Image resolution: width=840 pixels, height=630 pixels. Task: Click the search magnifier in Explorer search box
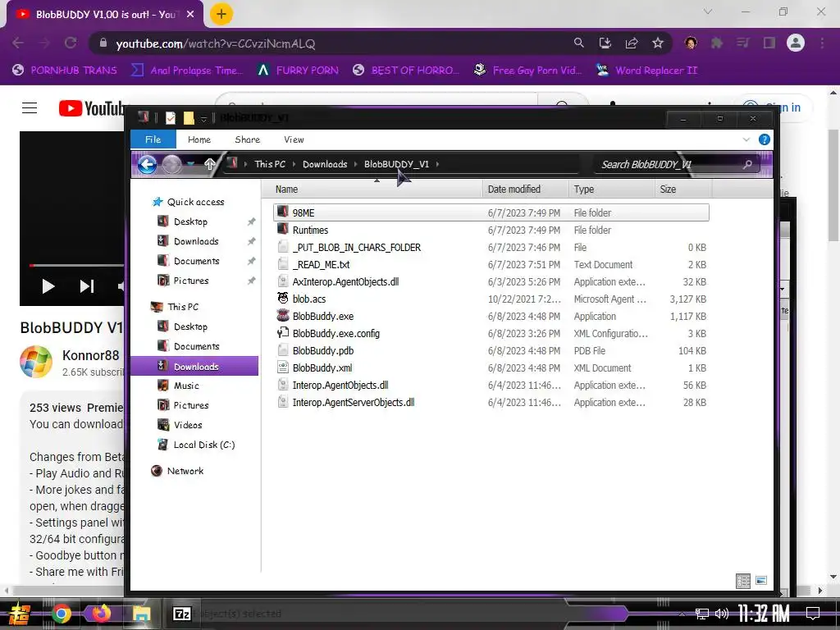click(x=747, y=164)
